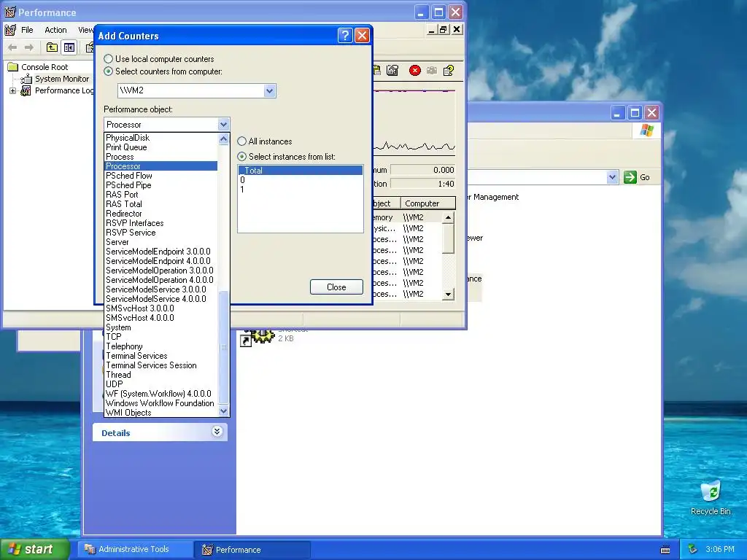The width and height of the screenshot is (747, 560).
Task: Click the Back arrow in Performance toolbar
Action: pyautogui.click(x=12, y=47)
